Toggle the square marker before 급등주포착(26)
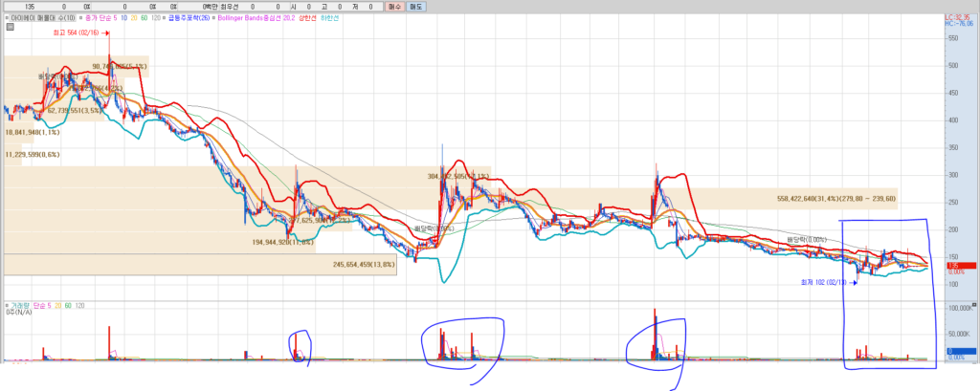Viewport: 980px width, 391px height. click(165, 18)
